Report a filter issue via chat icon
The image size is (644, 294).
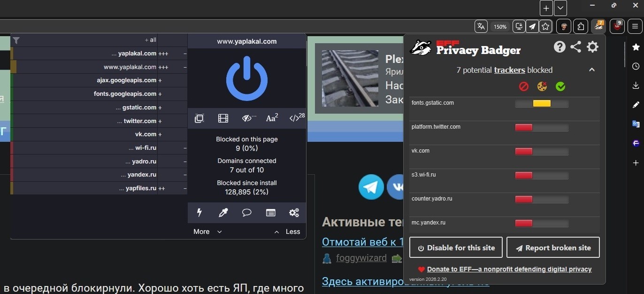point(247,213)
